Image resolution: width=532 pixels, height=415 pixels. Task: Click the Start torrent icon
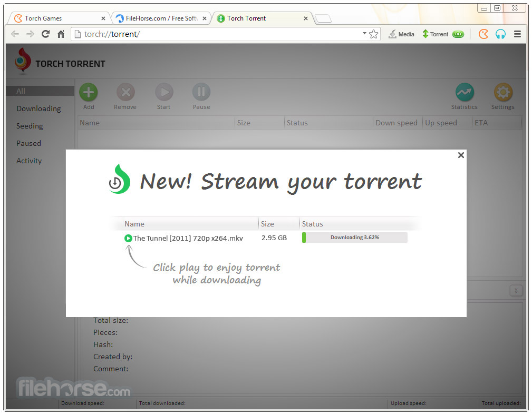164,92
